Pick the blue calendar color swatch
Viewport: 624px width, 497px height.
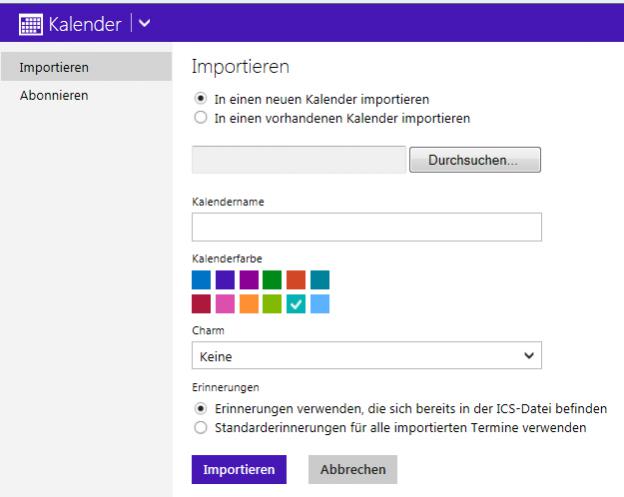tap(201, 280)
